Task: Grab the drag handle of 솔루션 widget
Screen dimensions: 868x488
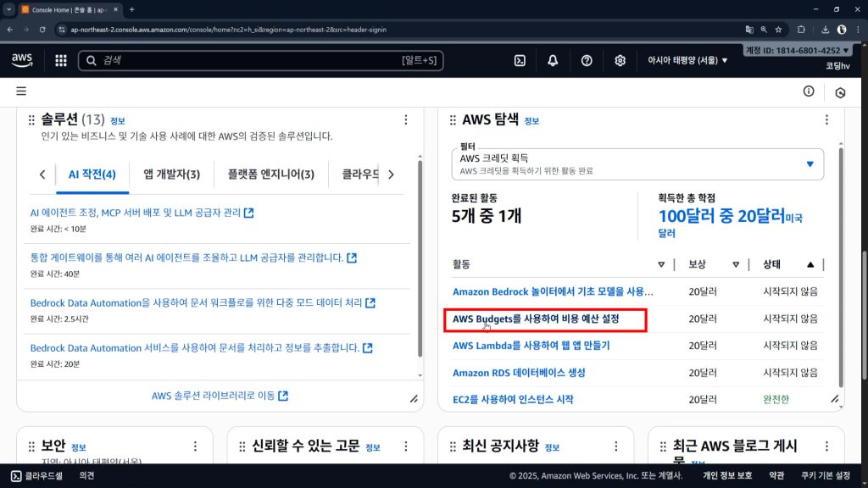Action: coord(31,120)
